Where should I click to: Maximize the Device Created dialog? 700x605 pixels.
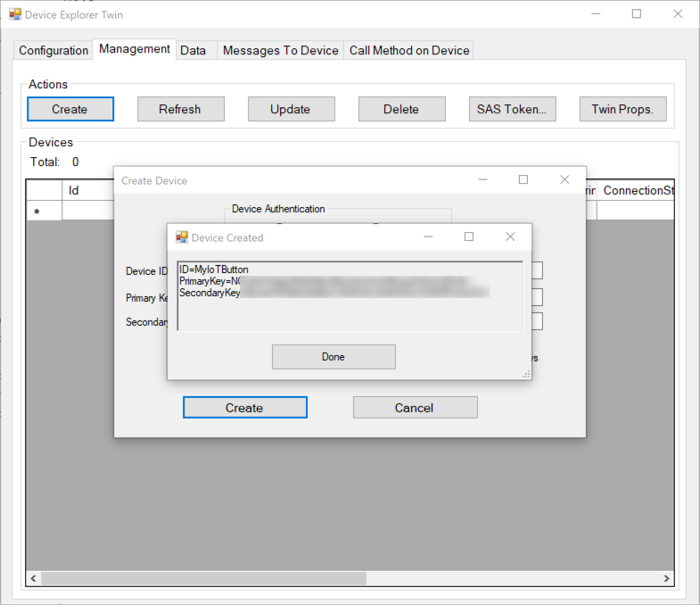469,236
